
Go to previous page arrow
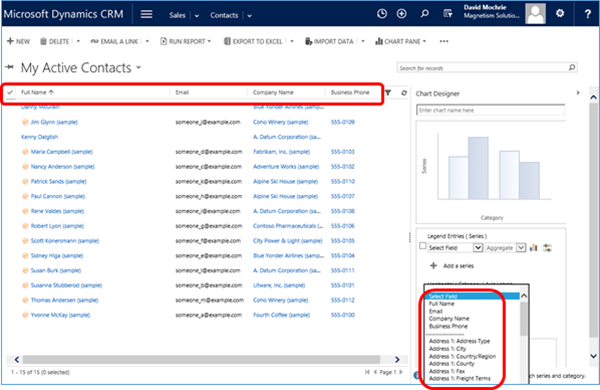[x=375, y=372]
